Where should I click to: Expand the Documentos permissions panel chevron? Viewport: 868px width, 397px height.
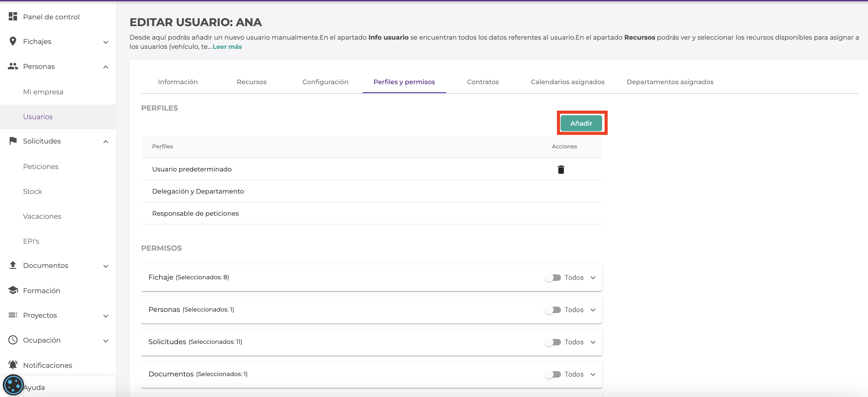tap(593, 375)
